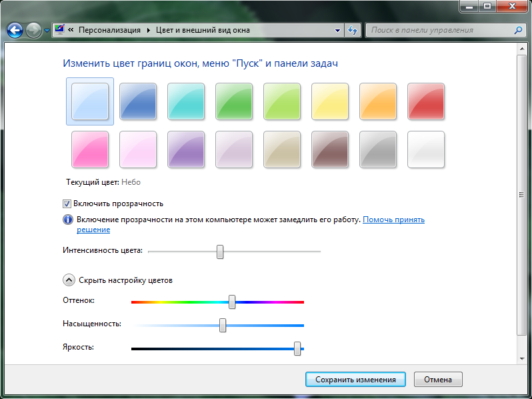
Task: Click the Отмена button
Action: point(438,379)
